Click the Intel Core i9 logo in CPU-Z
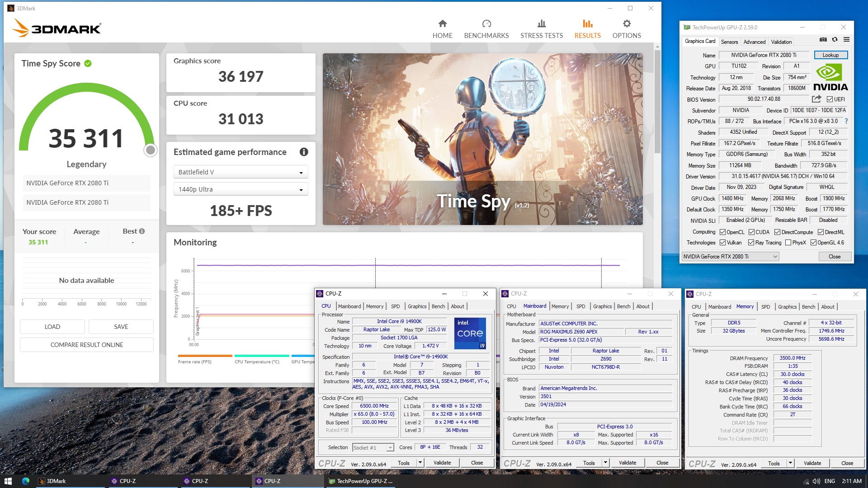 click(x=470, y=333)
